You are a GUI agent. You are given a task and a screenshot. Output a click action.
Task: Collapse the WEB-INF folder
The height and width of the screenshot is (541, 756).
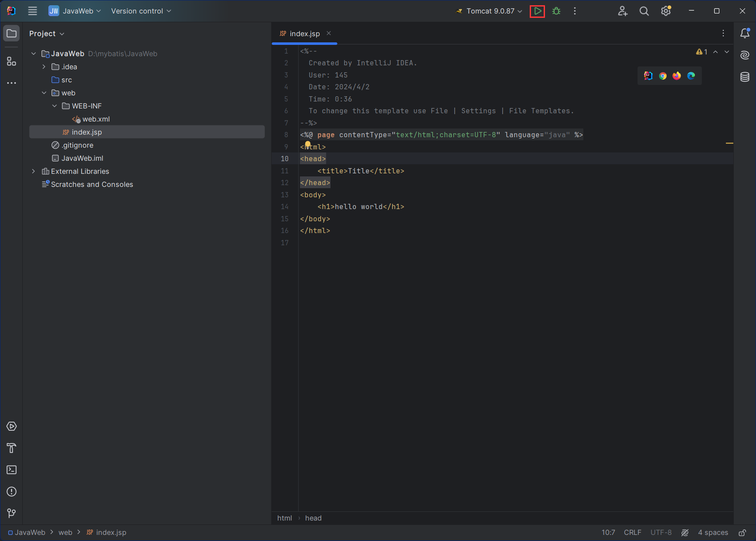pyautogui.click(x=54, y=106)
